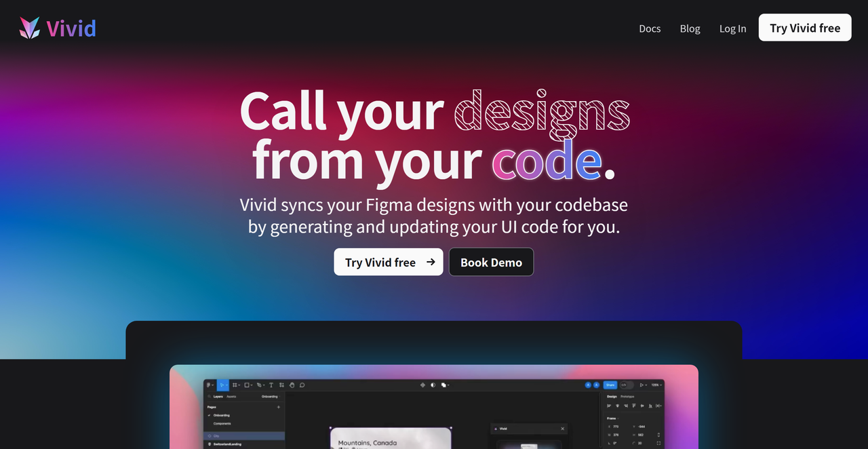Select the Frame tool in Figma preview
The height and width of the screenshot is (449, 868).
(x=237, y=385)
